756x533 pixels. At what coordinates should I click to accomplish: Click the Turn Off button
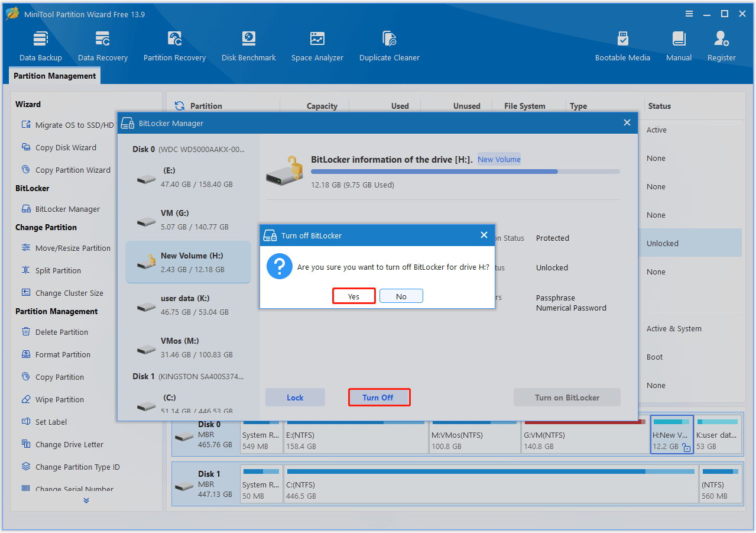[379, 398]
